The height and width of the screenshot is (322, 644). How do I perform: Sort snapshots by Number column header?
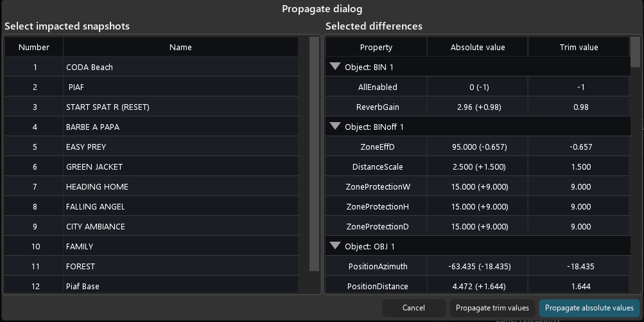click(x=34, y=47)
